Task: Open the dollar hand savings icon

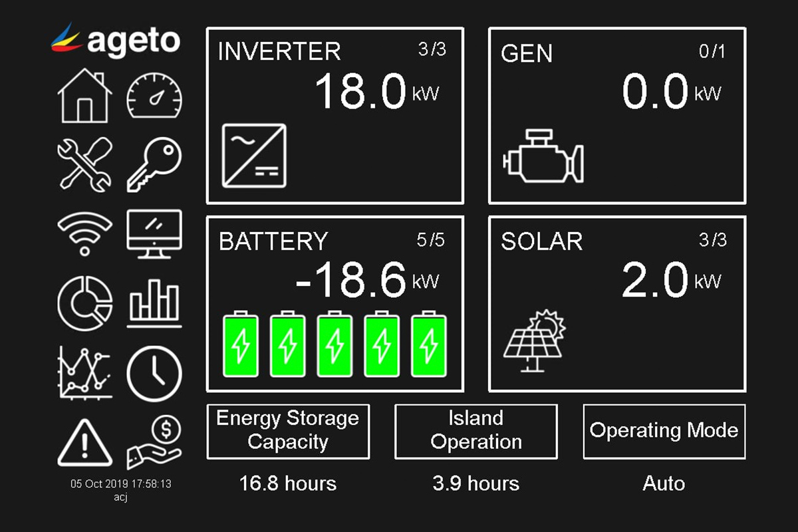Action: 154,442
